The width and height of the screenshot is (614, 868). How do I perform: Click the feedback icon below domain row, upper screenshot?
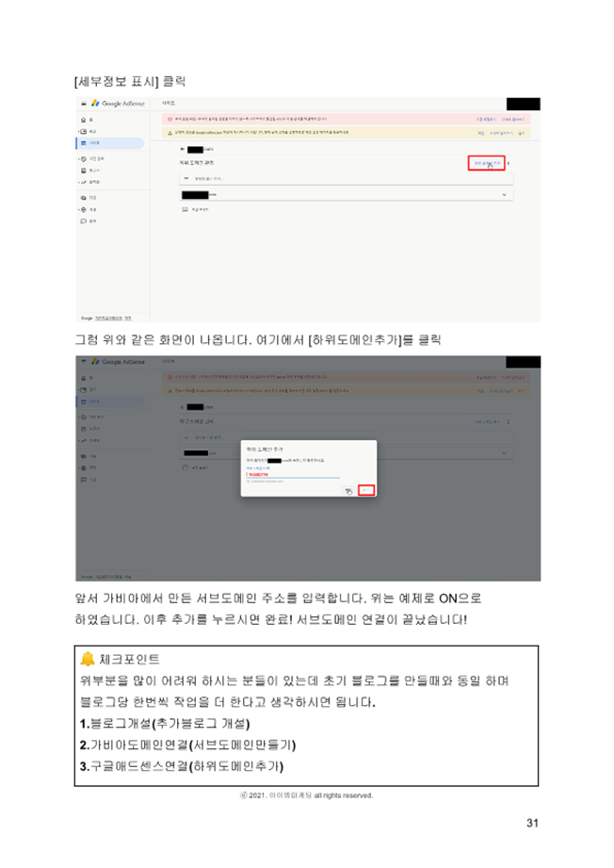tap(186, 209)
